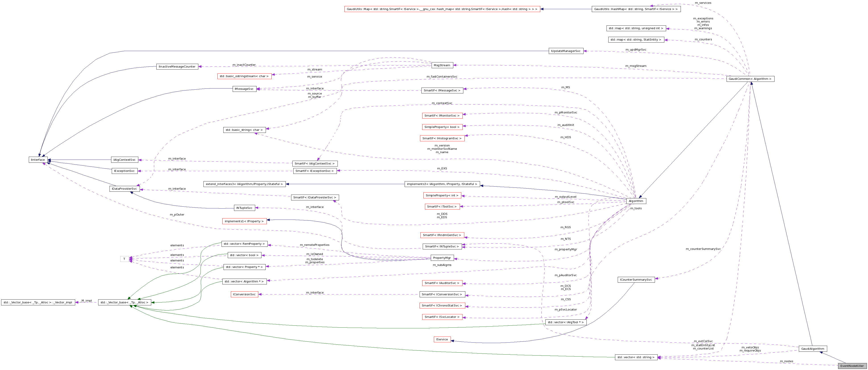
Task: Select the IInterface base class box
Action: pyautogui.click(x=38, y=160)
